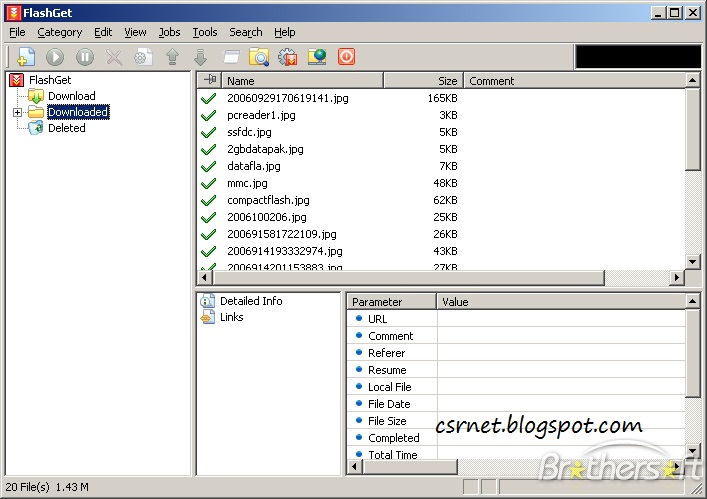Open options gear toolbar icon
Screen dimensions: 707x499
288,57
